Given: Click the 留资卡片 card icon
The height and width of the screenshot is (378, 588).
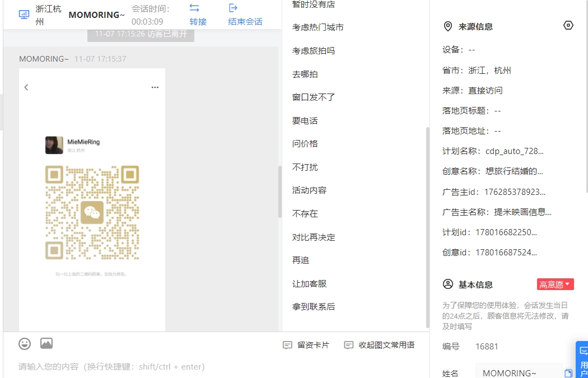Looking at the screenshot, I should pos(288,345).
